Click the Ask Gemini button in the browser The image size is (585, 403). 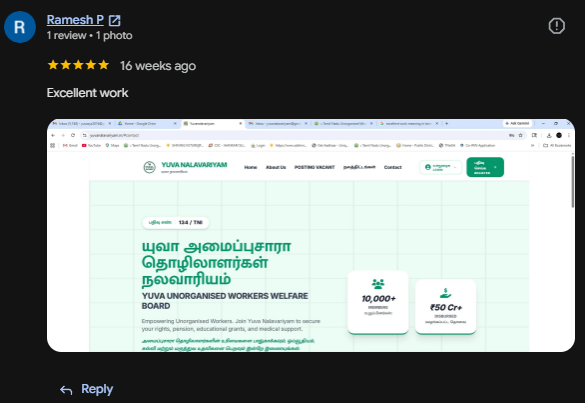(517, 123)
